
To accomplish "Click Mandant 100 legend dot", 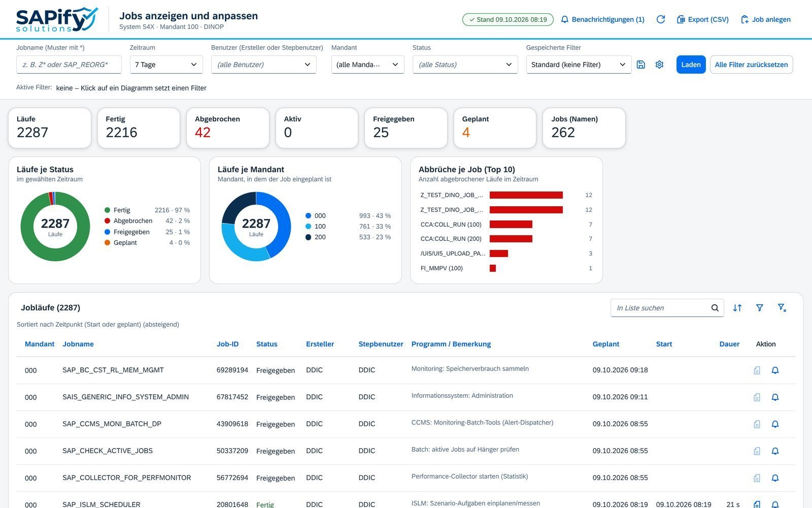I will [308, 227].
